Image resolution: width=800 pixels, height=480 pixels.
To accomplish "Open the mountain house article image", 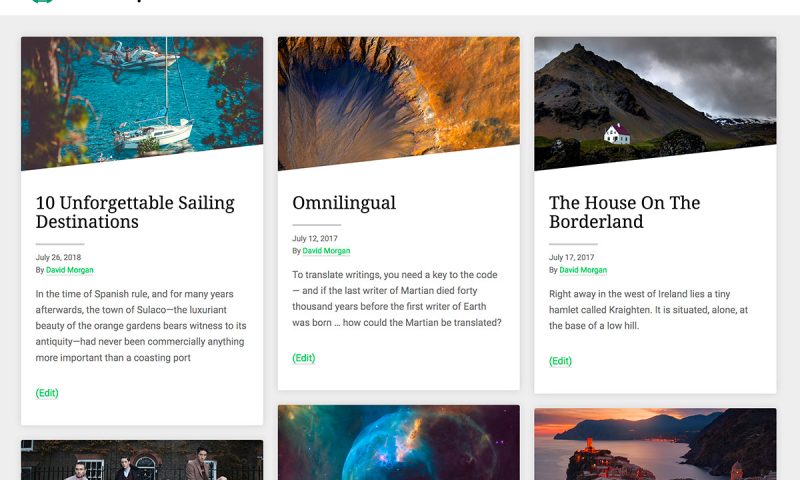I will (655, 103).
